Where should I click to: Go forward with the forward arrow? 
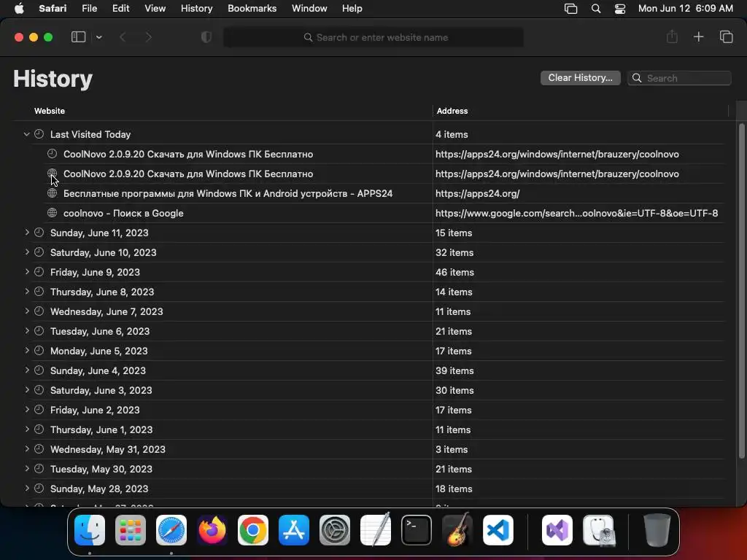(149, 37)
